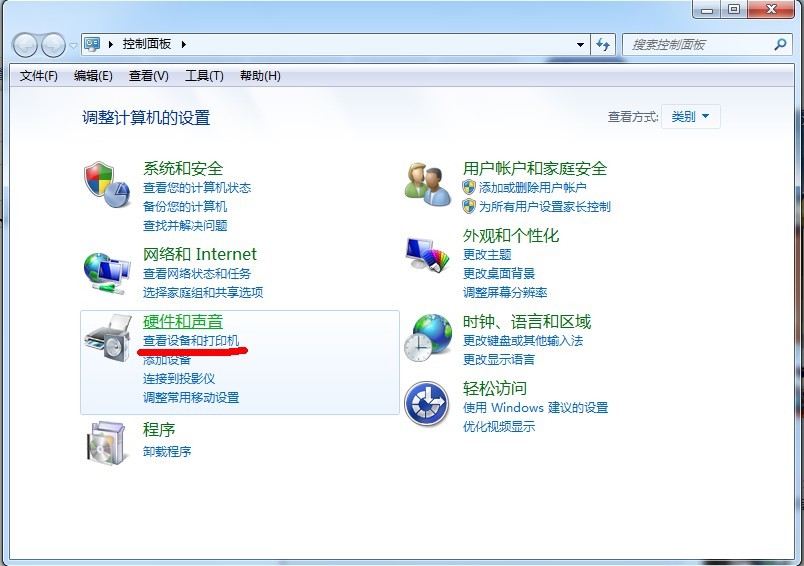This screenshot has height=566, width=804.
Task: Open 用户帐户和家庭安全 category heading
Action: (x=535, y=168)
